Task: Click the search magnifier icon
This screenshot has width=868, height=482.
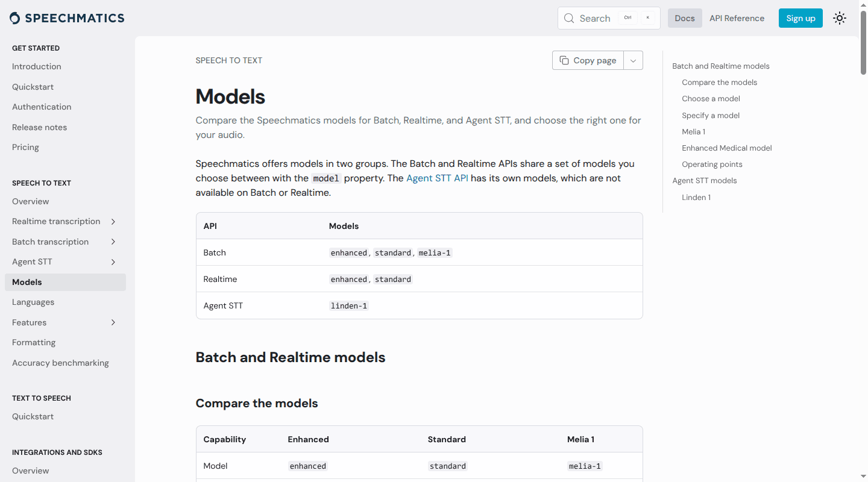Action: pyautogui.click(x=569, y=18)
